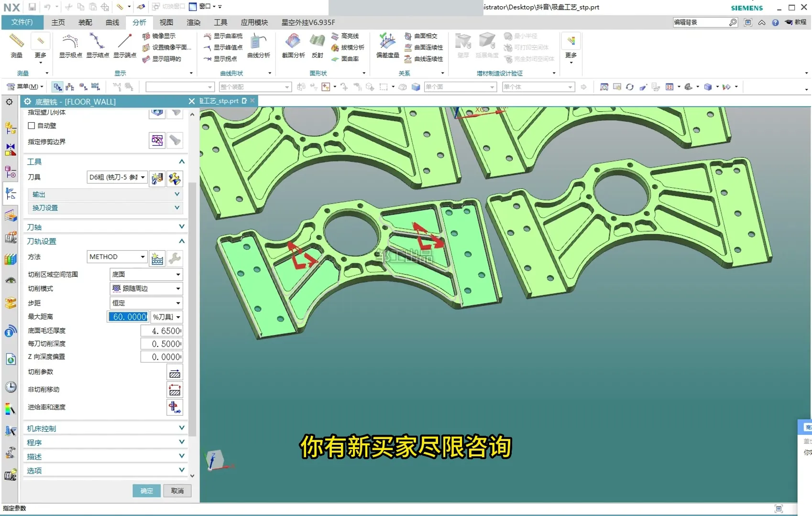Click the 反射 reflection analysis icon
This screenshot has width=812, height=516.
click(317, 45)
